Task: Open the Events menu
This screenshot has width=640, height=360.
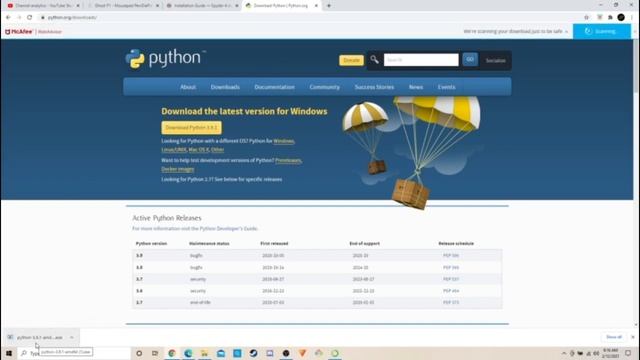Action: point(446,87)
